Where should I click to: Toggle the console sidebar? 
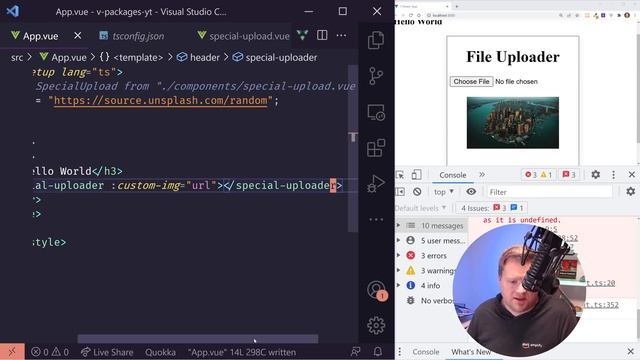tap(400, 191)
